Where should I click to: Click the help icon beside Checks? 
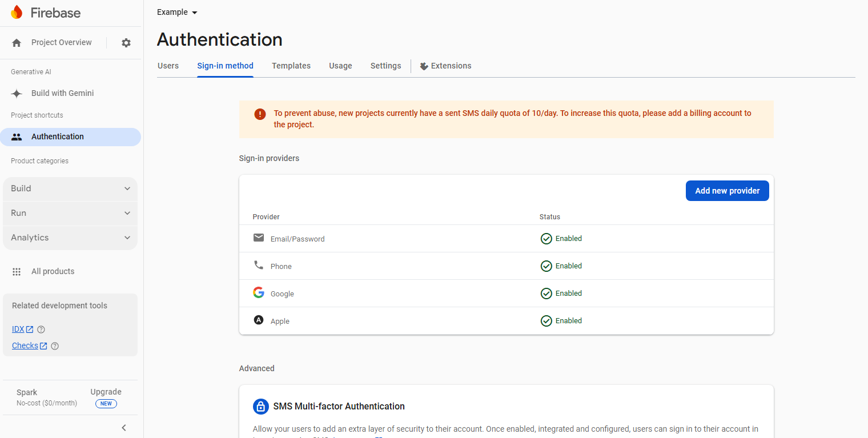pos(55,346)
